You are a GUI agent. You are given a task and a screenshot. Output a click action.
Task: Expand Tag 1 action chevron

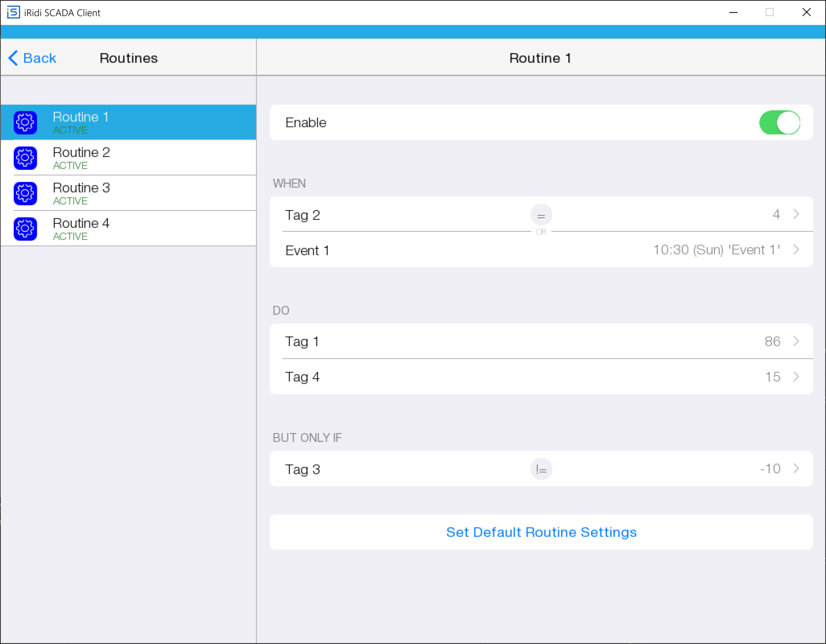pyautogui.click(x=796, y=341)
